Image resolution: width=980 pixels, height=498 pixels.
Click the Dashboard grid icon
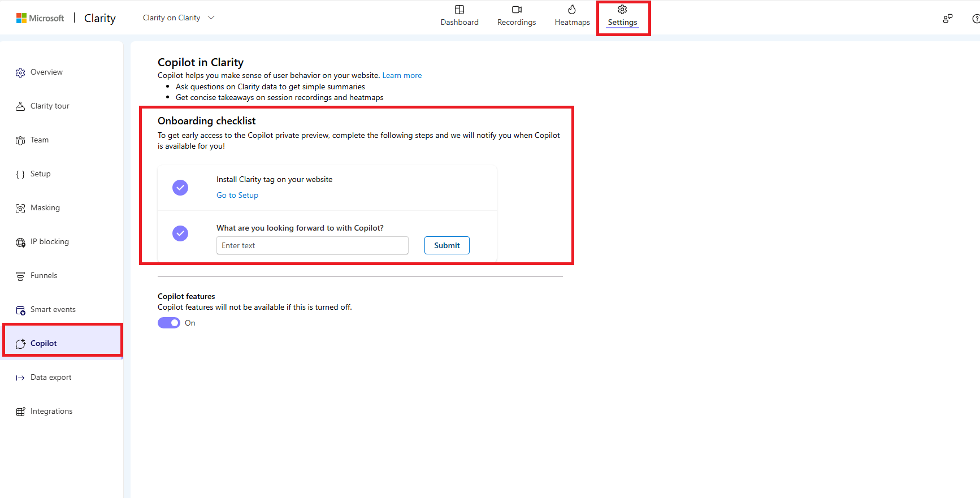(459, 10)
